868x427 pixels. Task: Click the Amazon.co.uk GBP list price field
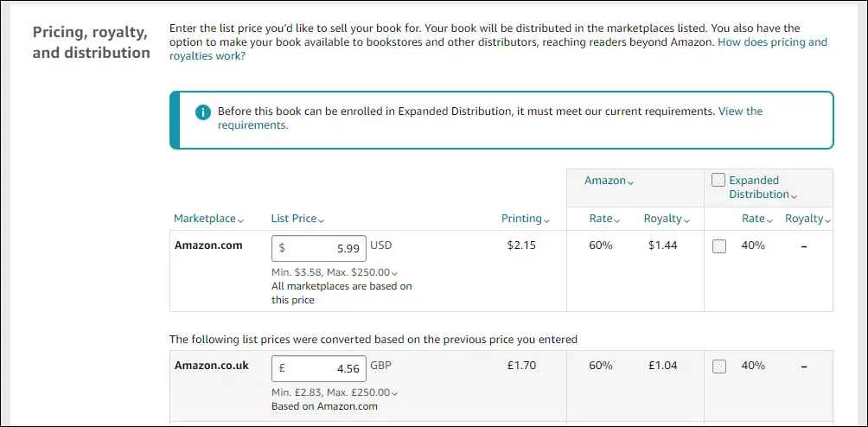pos(319,368)
